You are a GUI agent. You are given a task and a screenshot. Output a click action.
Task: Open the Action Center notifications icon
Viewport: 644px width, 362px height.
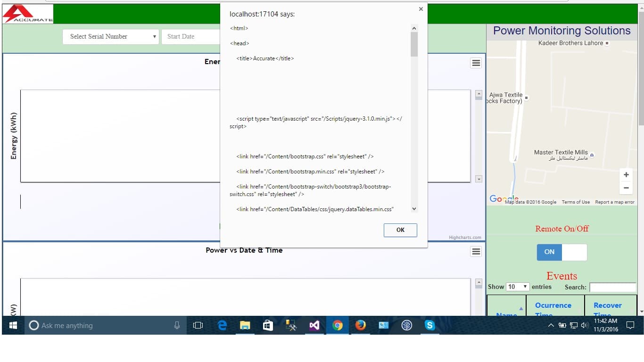630,325
